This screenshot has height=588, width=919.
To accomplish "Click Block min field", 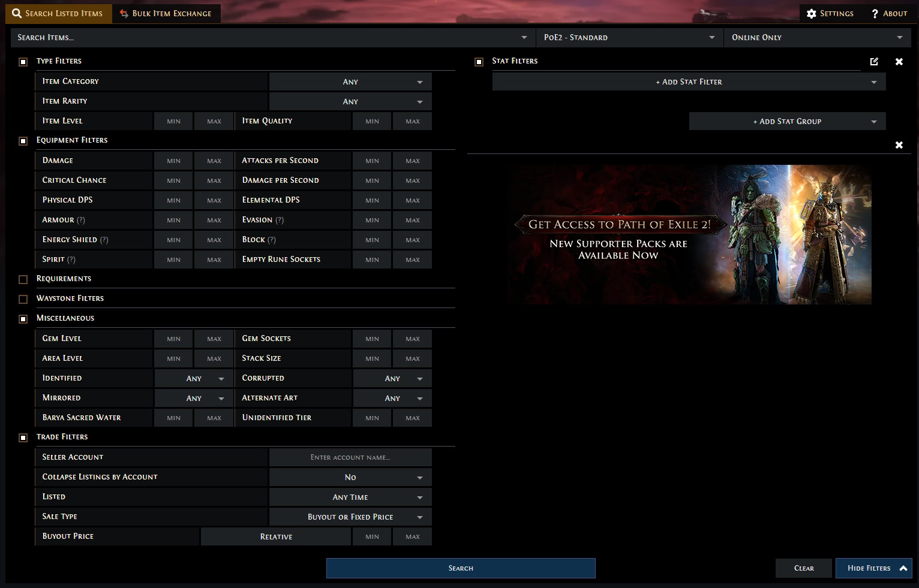I will 372,240.
